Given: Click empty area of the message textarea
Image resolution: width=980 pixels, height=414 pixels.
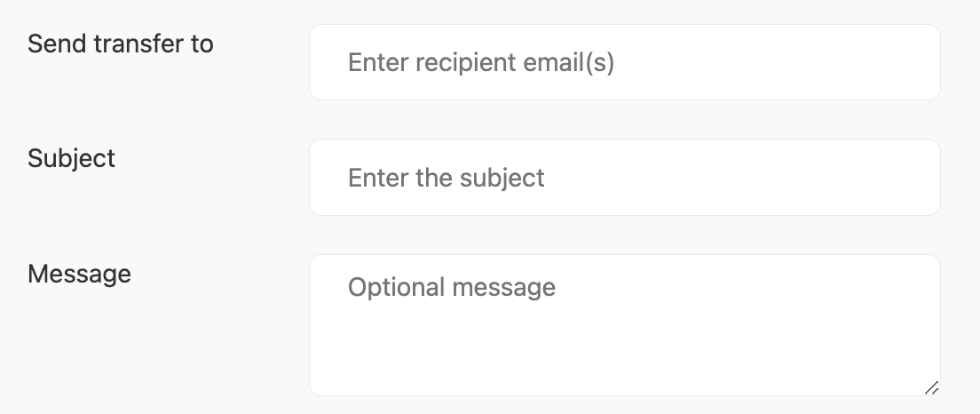Looking at the screenshot, I should (666, 355).
